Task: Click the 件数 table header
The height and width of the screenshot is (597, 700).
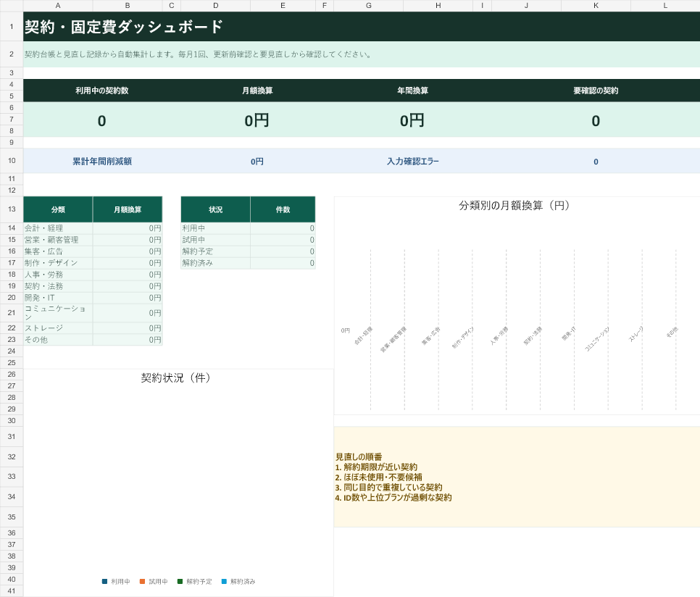Action: pos(283,209)
